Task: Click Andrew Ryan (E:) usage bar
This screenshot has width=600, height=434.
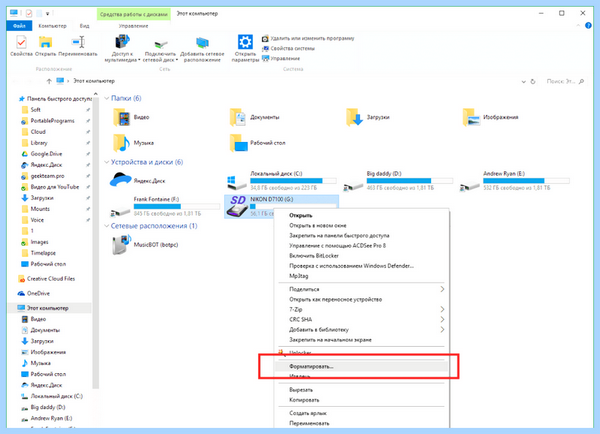Action: click(x=526, y=180)
